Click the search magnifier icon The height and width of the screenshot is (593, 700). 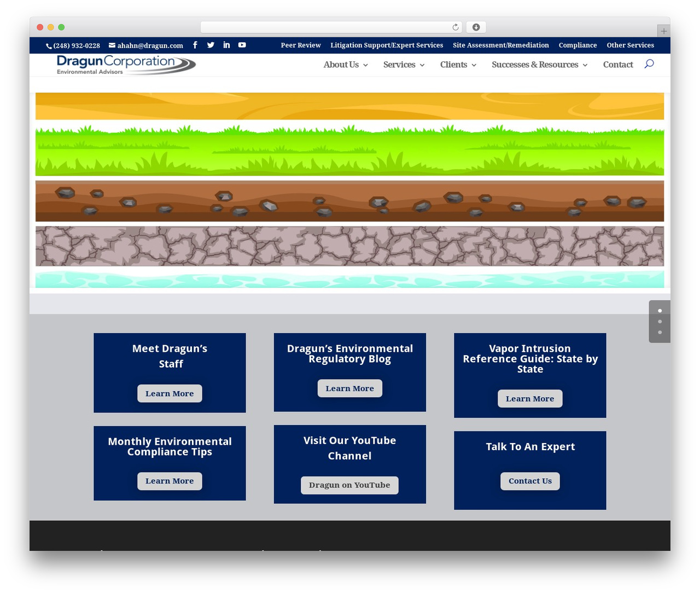pyautogui.click(x=649, y=64)
